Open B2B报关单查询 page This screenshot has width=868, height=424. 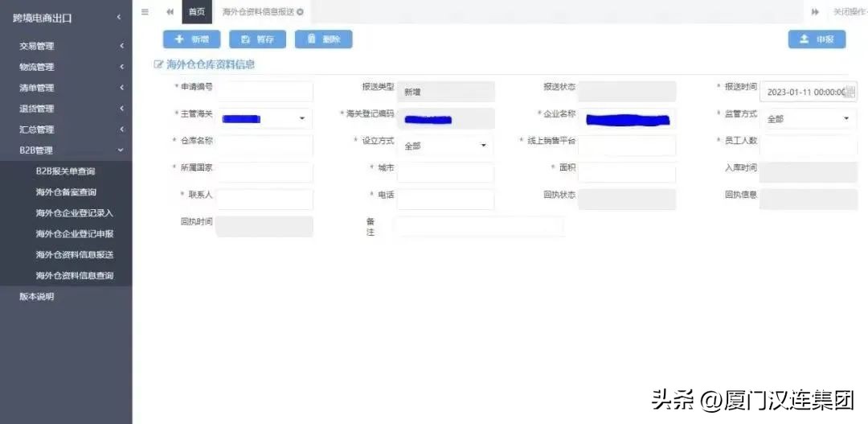point(67,171)
